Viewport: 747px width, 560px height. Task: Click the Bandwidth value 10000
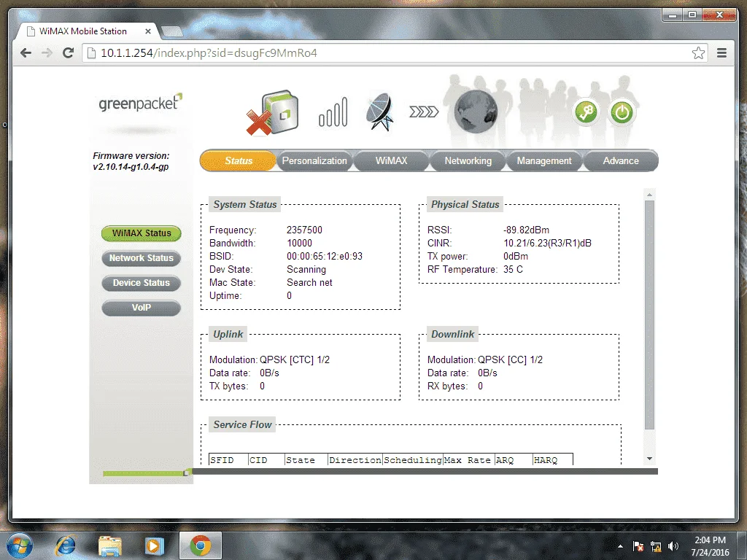pos(299,243)
